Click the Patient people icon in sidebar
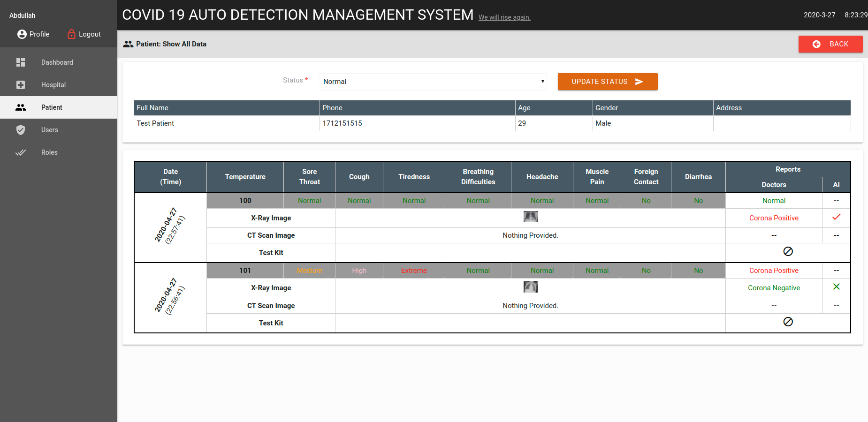The image size is (868, 422). tap(21, 107)
